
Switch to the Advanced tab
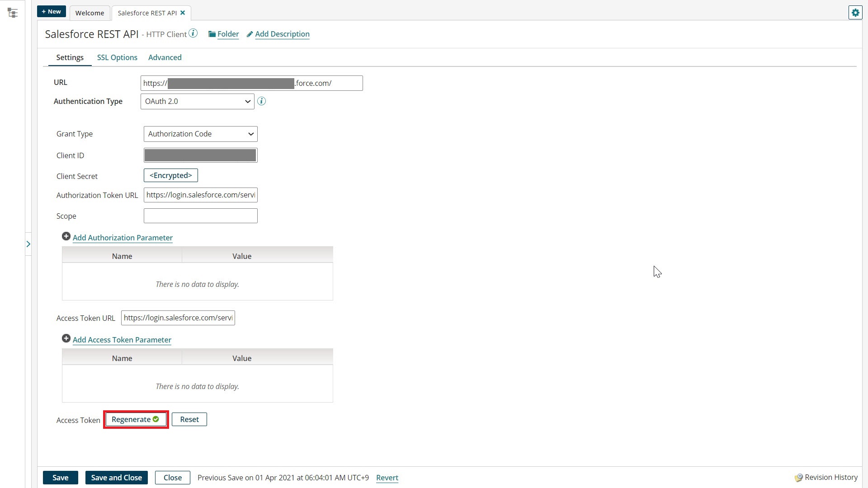(165, 57)
